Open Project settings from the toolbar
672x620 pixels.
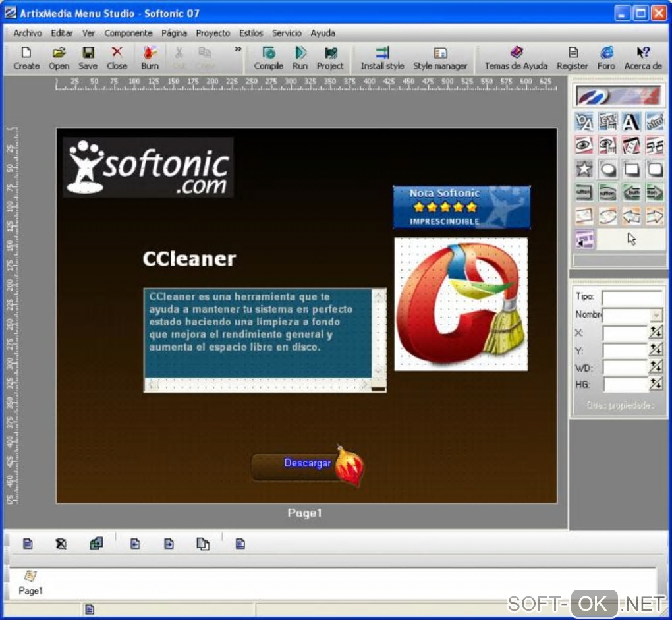tap(330, 58)
